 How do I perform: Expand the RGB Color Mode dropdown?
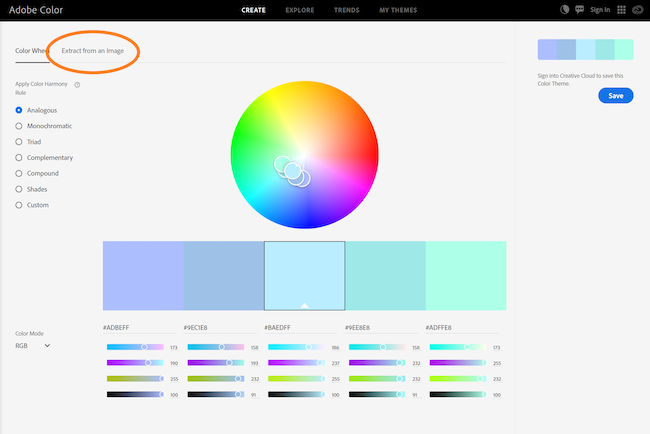click(x=33, y=346)
